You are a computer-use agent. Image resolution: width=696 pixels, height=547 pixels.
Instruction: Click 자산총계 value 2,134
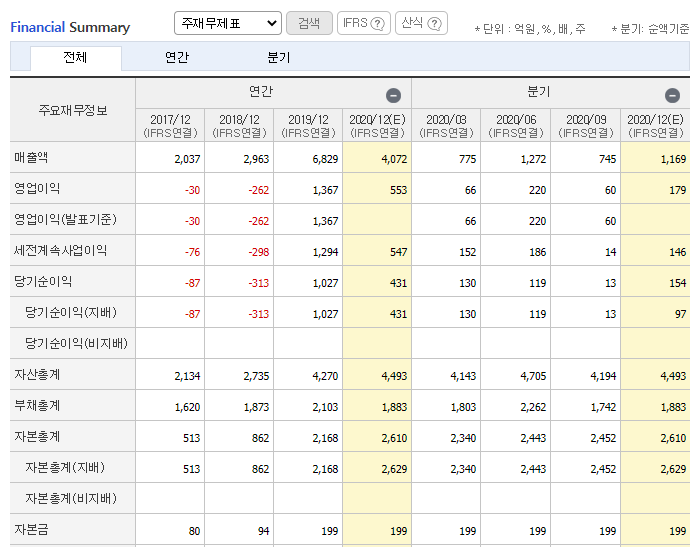(187, 376)
